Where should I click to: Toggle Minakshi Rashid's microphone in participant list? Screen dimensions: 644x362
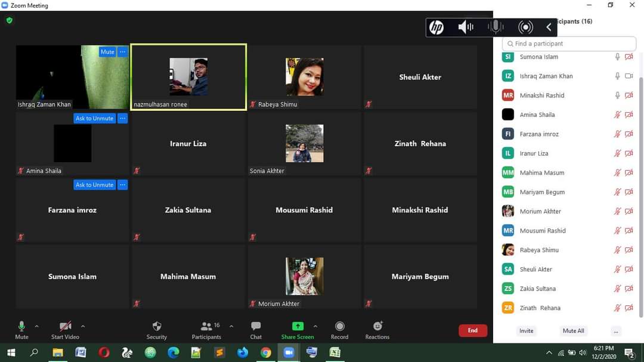[617, 95]
